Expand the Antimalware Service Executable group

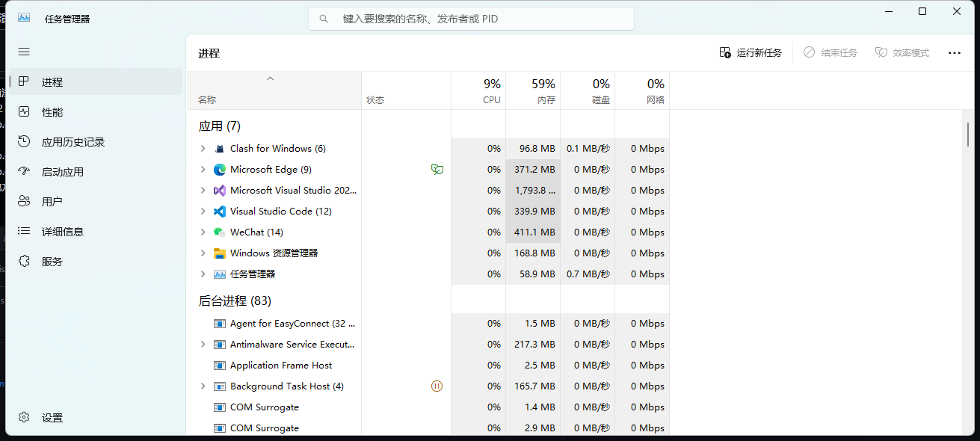(x=203, y=345)
